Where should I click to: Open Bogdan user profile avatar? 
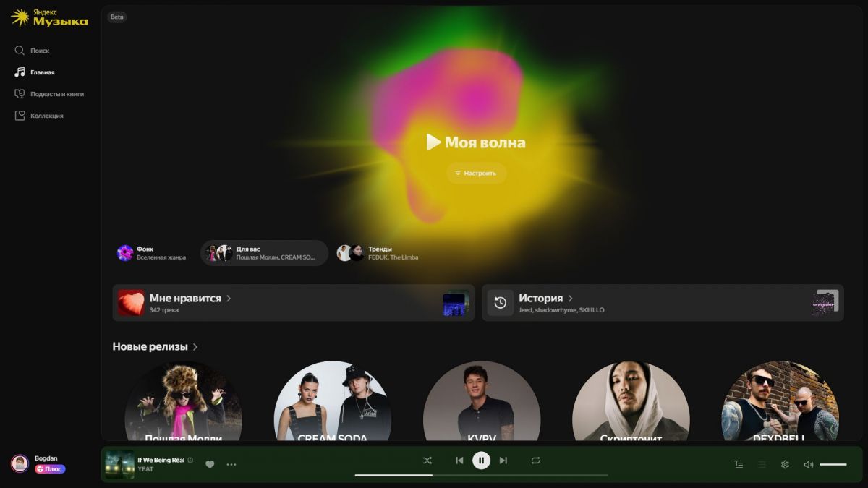[x=20, y=463]
